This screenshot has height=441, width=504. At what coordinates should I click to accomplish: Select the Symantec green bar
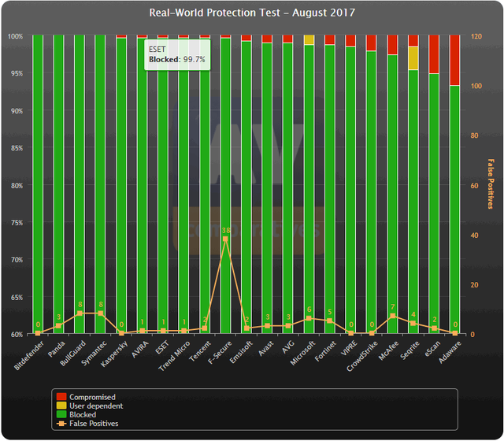tap(100, 184)
